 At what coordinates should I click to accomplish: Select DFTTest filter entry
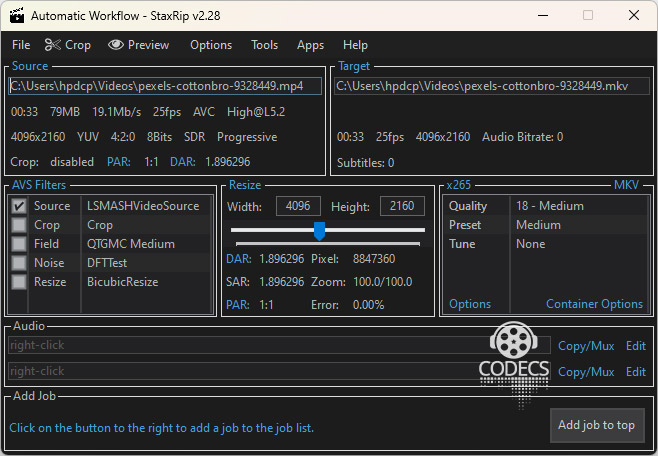(107, 263)
